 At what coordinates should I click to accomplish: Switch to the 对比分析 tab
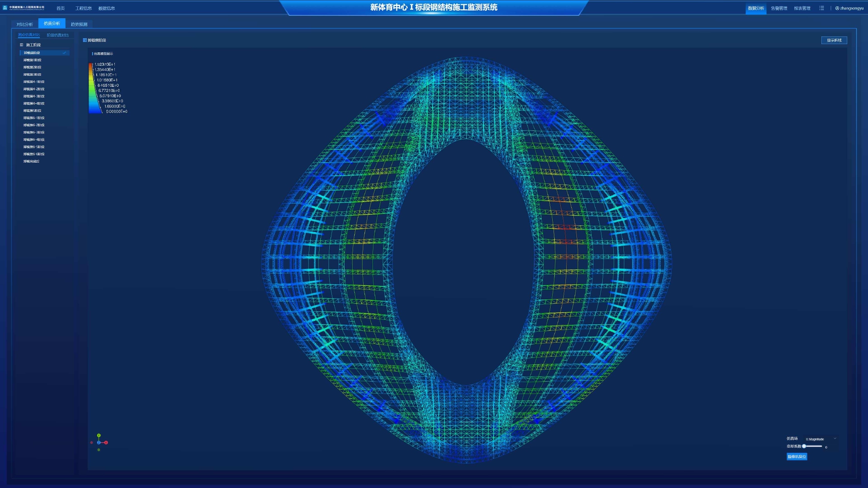pyautogui.click(x=25, y=24)
